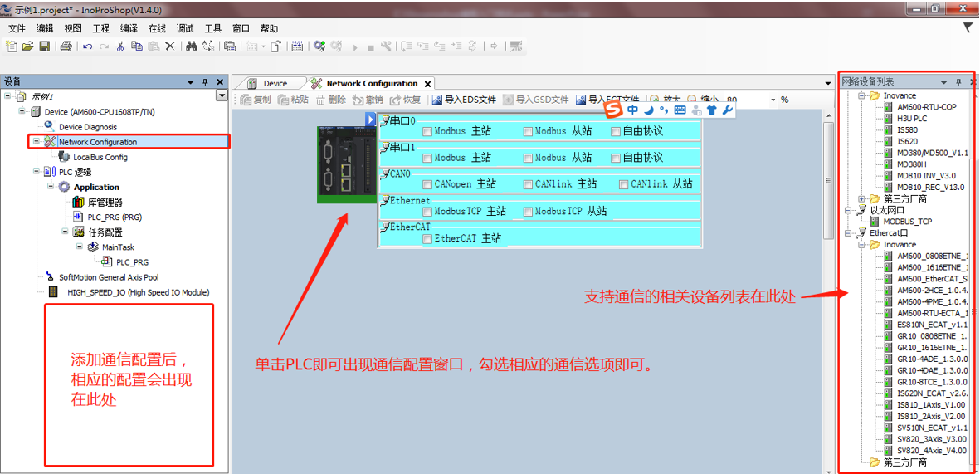This screenshot has width=980, height=474.
Task: Open the 工程 menu
Action: pos(100,28)
